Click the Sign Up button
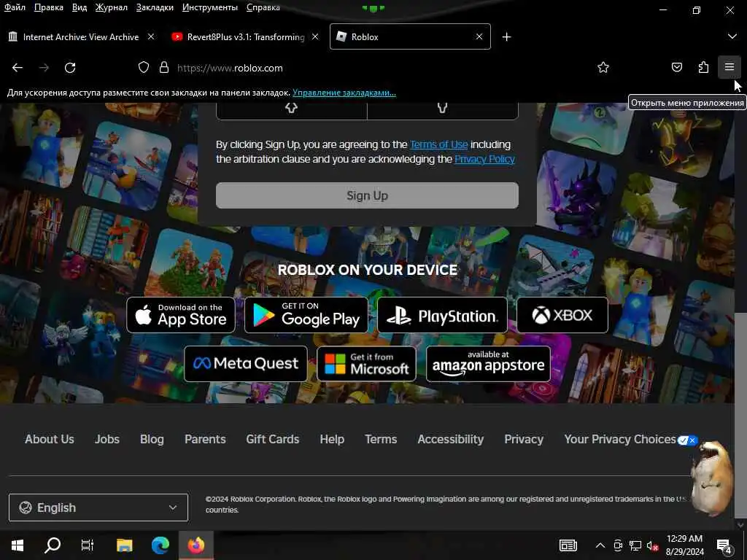Screen dimensions: 747x560 tap(367, 195)
